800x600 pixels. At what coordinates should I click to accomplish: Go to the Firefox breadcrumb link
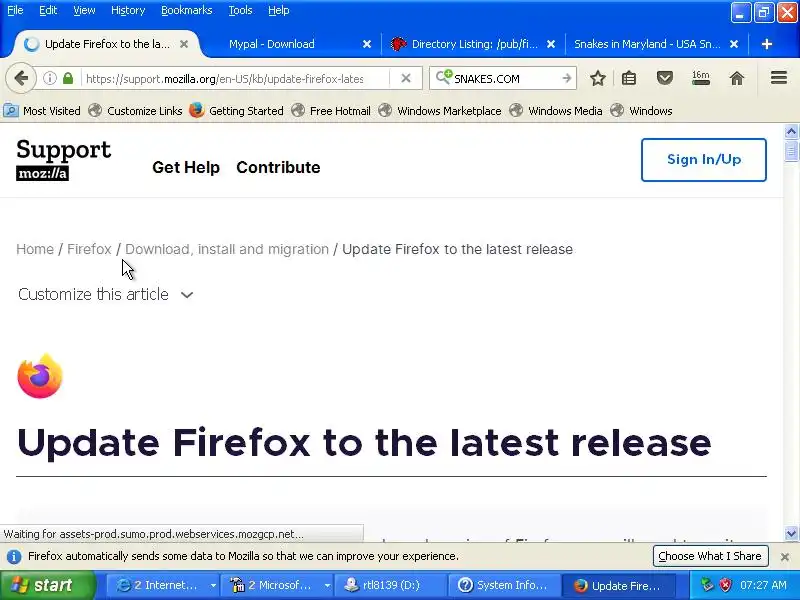coord(89,249)
